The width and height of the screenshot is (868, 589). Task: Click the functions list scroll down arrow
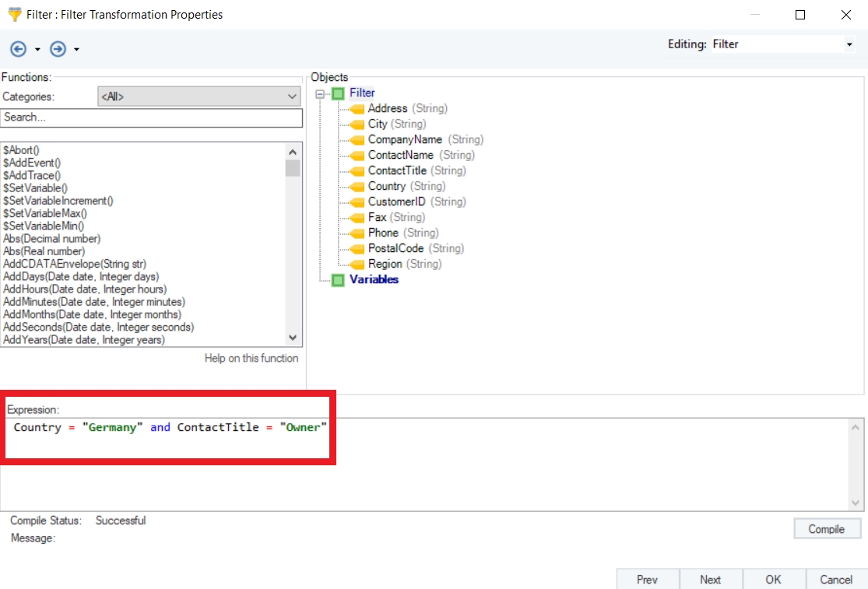[x=293, y=337]
